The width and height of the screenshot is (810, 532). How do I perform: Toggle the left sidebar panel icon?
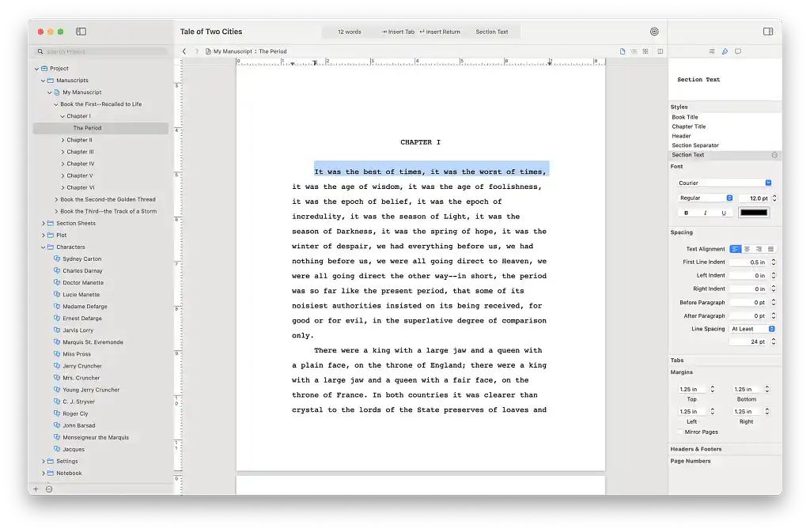pyautogui.click(x=81, y=32)
